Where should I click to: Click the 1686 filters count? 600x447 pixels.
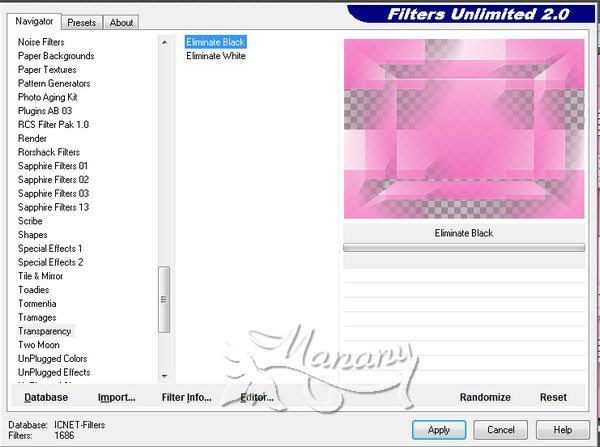pyautogui.click(x=64, y=436)
